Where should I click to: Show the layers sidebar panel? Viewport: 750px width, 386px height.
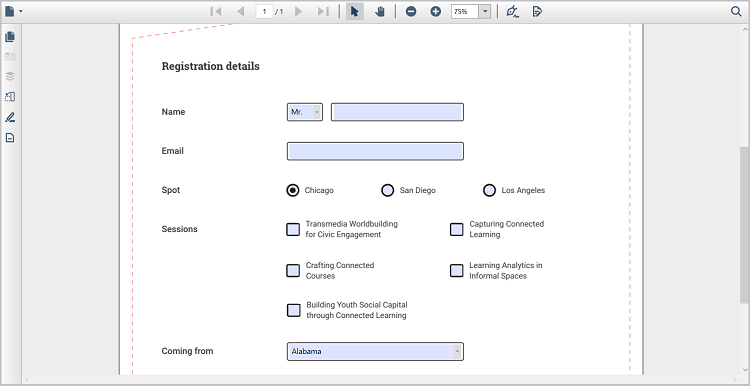click(x=10, y=77)
